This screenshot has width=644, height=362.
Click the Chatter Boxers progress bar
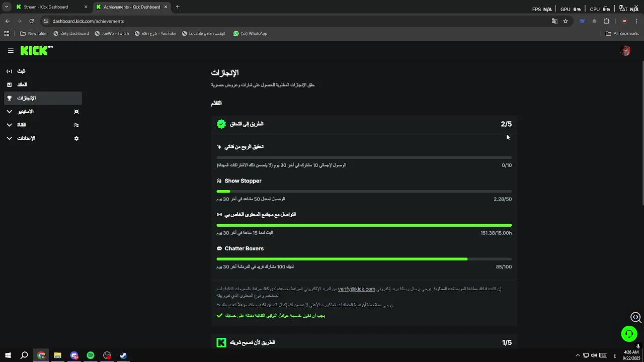(364, 259)
